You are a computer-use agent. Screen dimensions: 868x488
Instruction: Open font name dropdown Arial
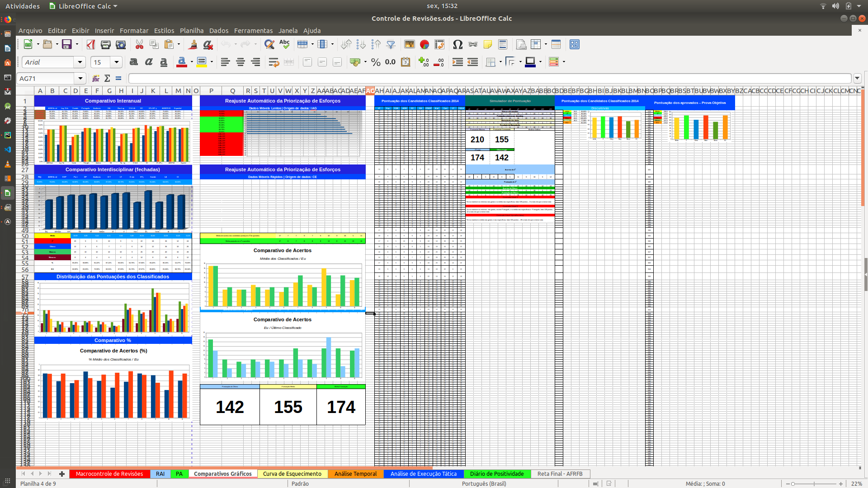(x=80, y=62)
